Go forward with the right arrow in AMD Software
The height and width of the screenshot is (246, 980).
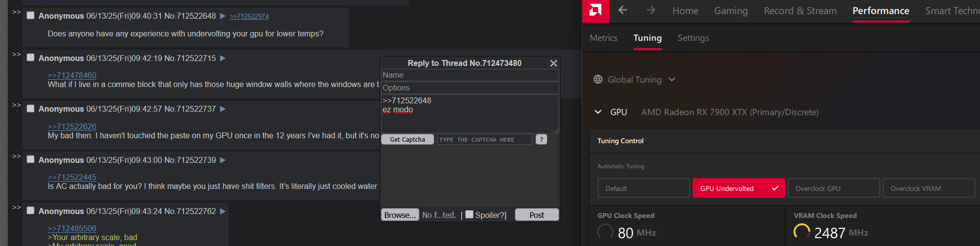click(x=651, y=10)
